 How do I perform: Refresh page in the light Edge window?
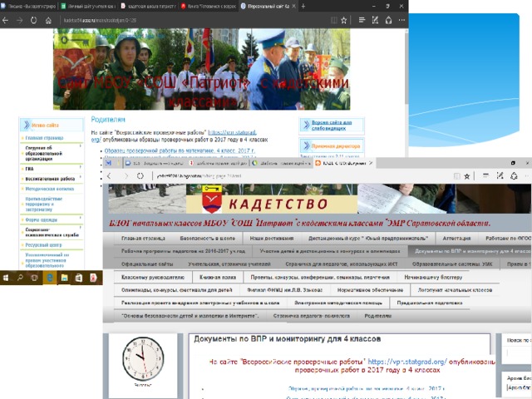click(x=140, y=175)
